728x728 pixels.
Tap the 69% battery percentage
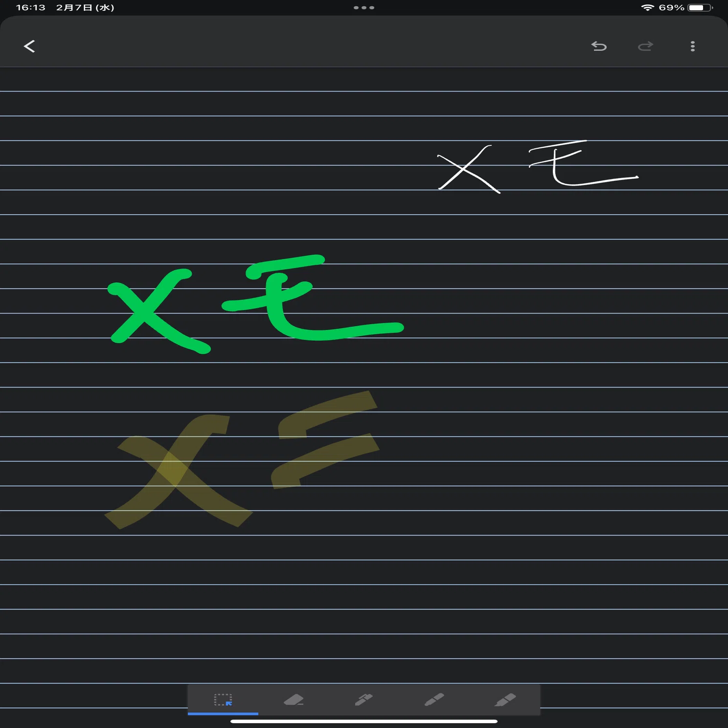671,7
